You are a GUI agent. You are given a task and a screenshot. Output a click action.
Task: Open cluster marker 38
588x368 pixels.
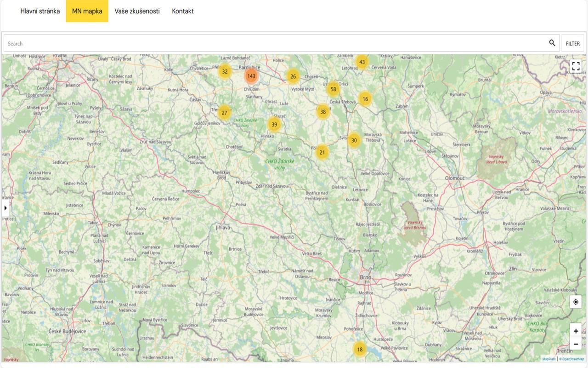[323, 111]
